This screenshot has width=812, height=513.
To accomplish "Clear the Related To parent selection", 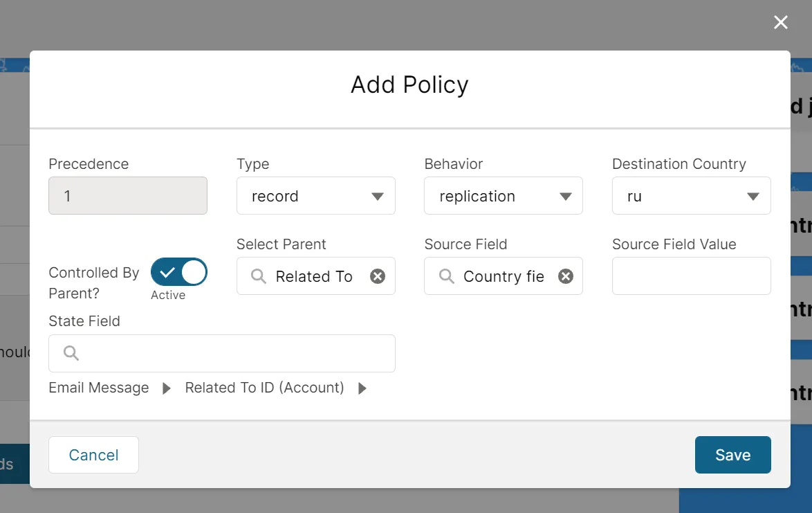I will tap(377, 276).
